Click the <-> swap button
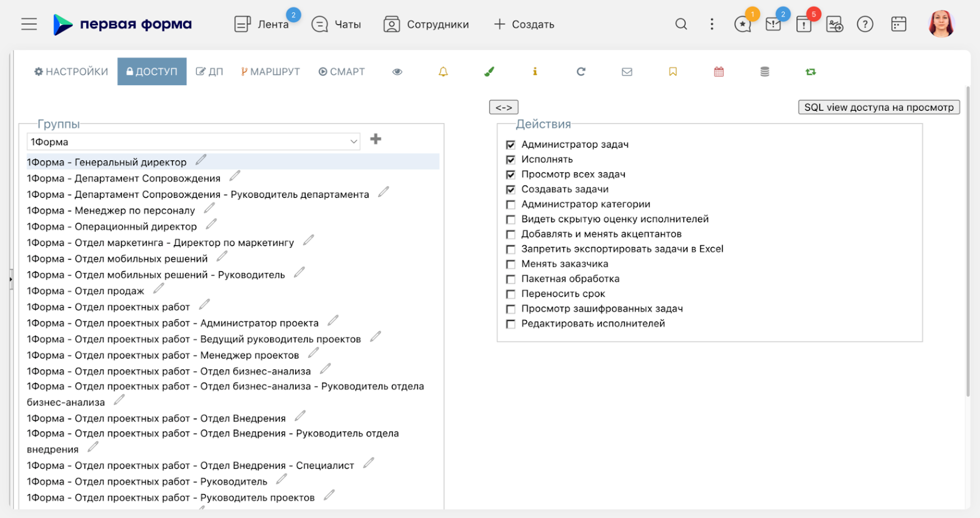This screenshot has width=980, height=518. pos(504,107)
